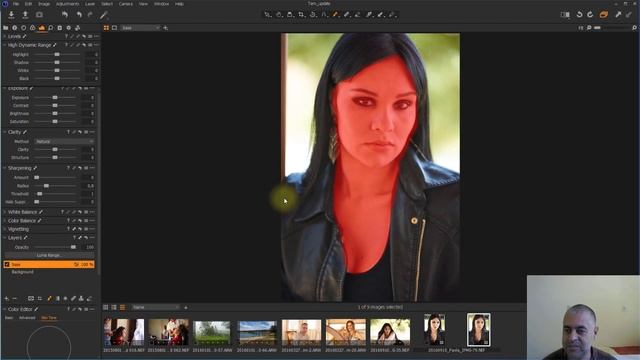
Task: Open the File menu
Action: click(x=16, y=4)
